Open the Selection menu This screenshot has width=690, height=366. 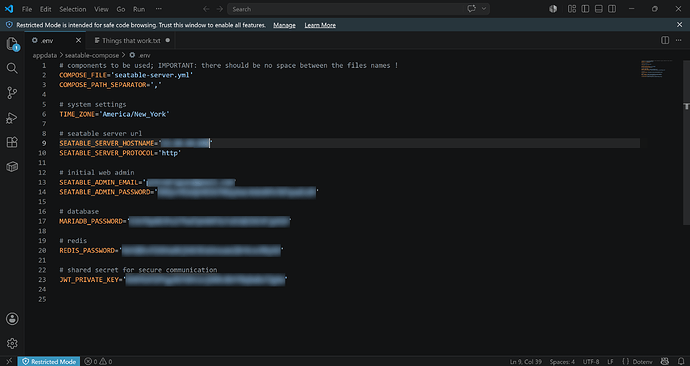click(73, 9)
